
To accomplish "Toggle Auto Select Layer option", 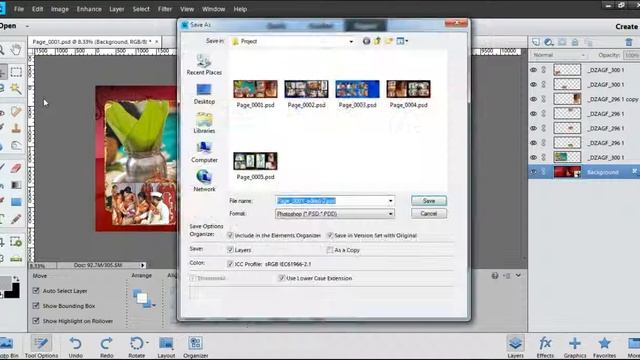I will [x=36, y=291].
